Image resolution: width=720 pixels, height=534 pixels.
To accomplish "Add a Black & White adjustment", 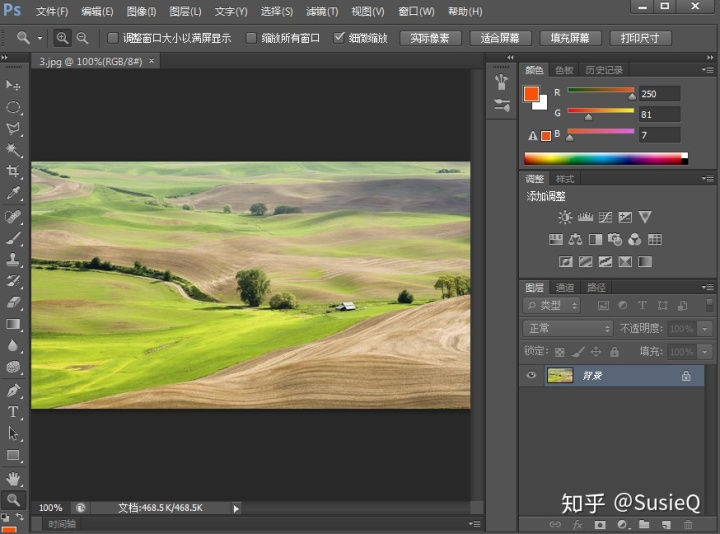I will pyautogui.click(x=596, y=239).
